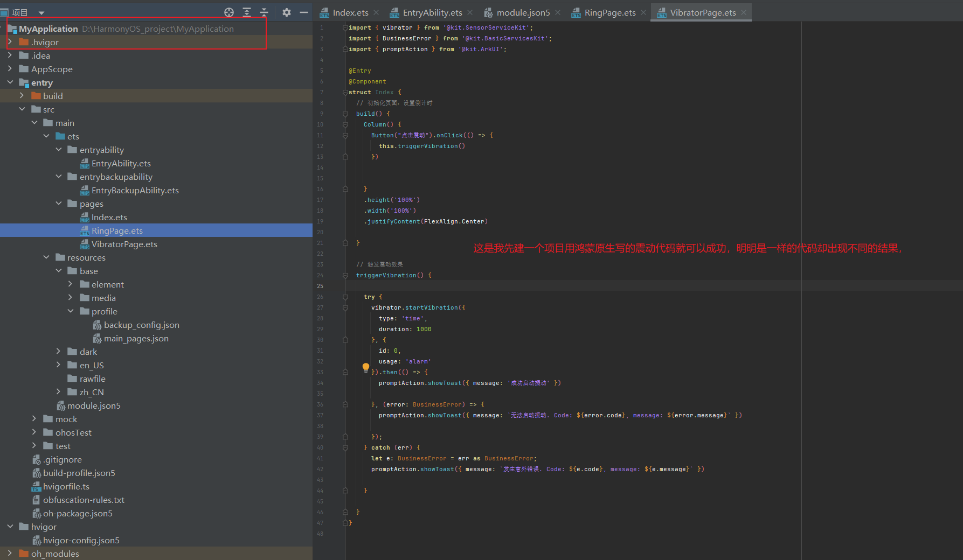Click duration value 1000 in code

point(424,329)
